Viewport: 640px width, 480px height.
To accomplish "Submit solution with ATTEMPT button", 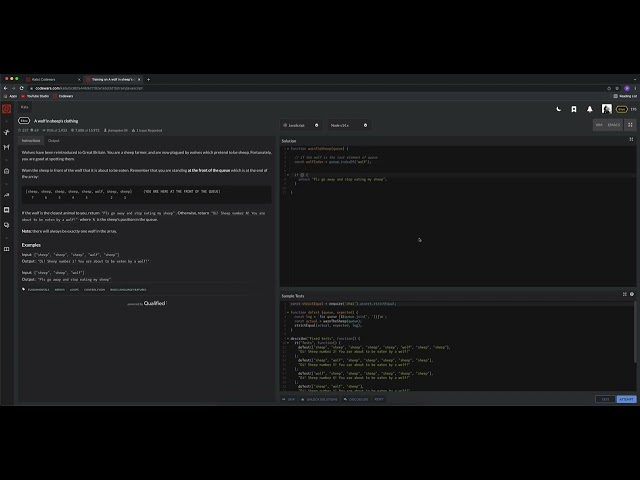I will pyautogui.click(x=626, y=399).
